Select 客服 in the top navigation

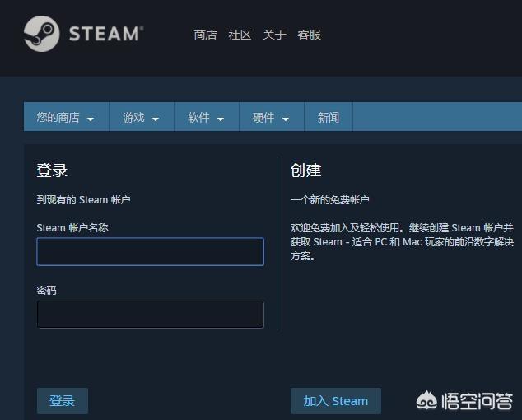(309, 35)
